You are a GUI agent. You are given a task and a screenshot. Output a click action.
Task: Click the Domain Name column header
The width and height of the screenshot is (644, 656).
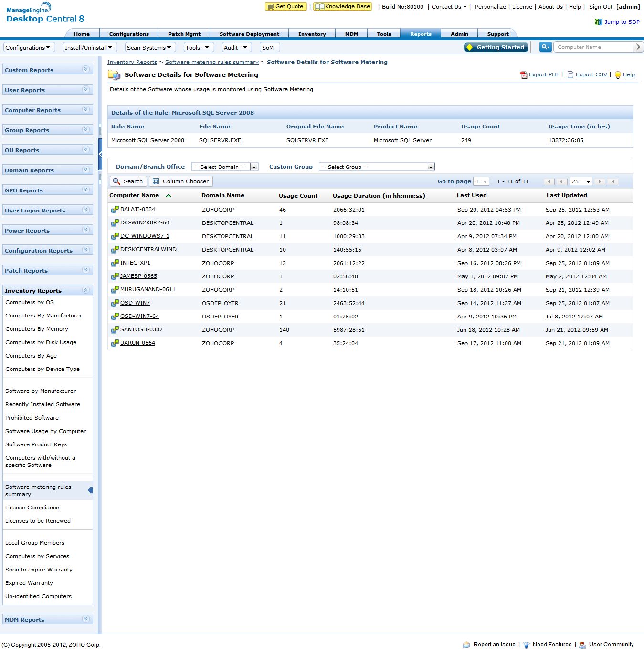pos(223,195)
